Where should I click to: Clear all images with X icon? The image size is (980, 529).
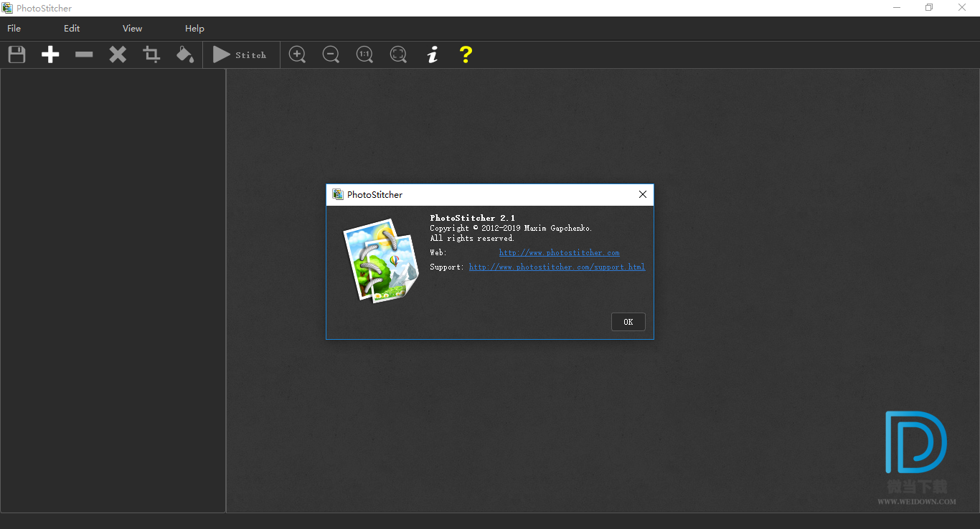[118, 54]
